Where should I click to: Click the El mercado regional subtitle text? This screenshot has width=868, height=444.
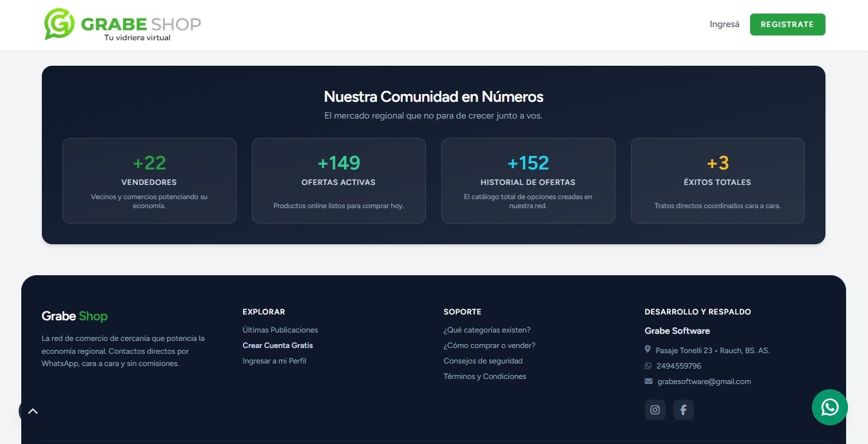point(434,116)
